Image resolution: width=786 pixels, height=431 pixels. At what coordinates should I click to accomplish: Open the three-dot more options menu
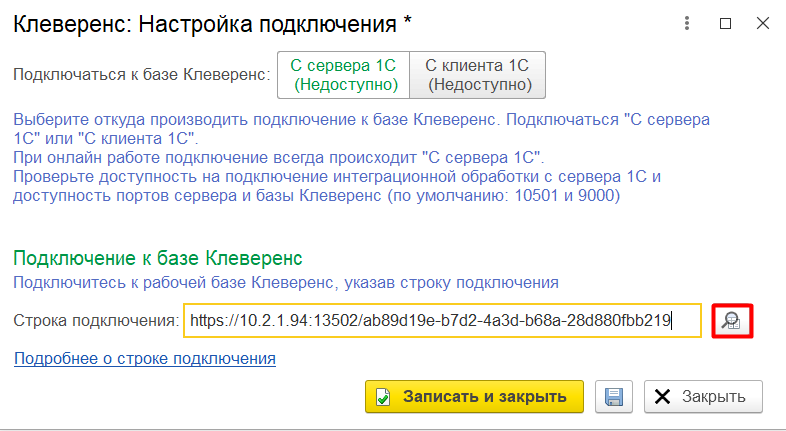pos(687,23)
